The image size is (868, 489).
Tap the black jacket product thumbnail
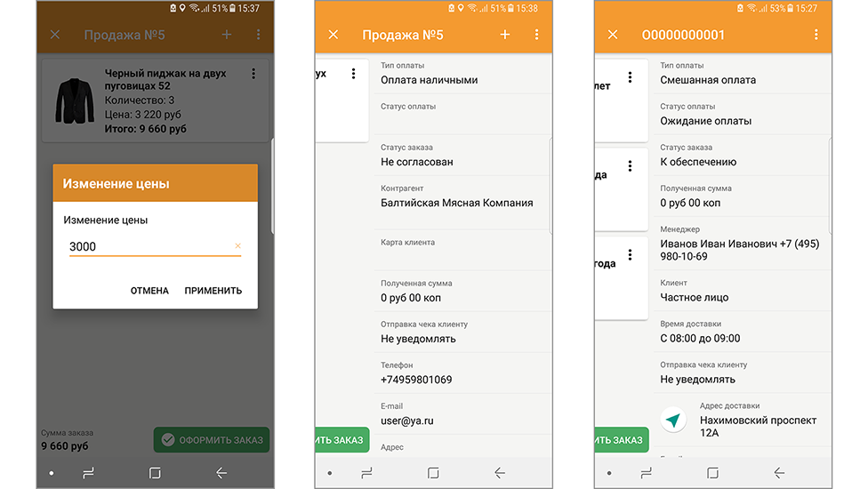[75, 100]
